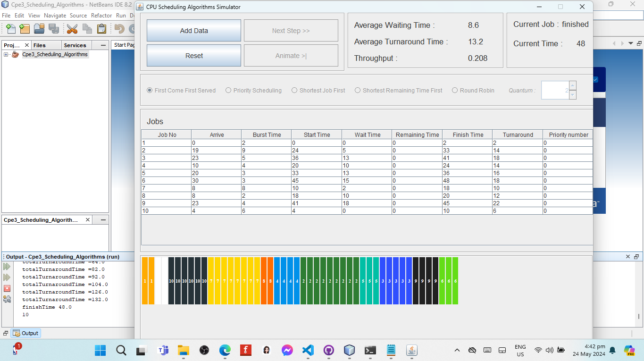The width and height of the screenshot is (644, 361).
Task: Click the Open Project folder icon
Action: [x=39, y=29]
